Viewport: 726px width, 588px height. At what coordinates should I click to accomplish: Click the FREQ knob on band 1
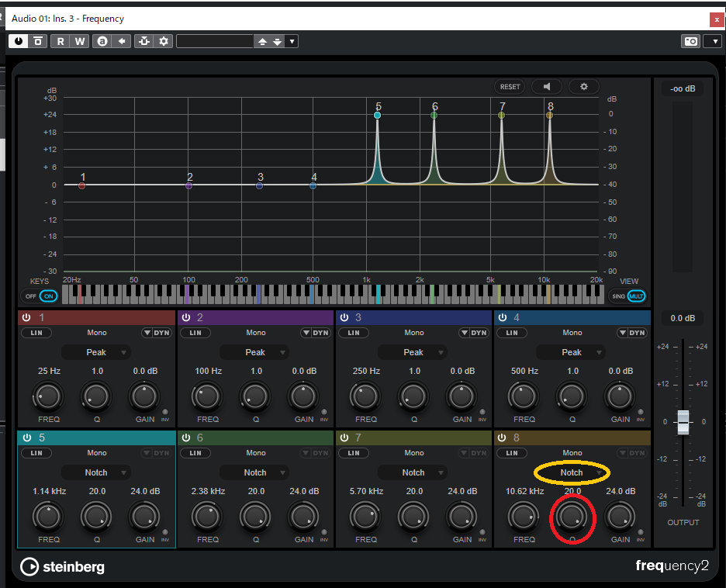point(48,397)
